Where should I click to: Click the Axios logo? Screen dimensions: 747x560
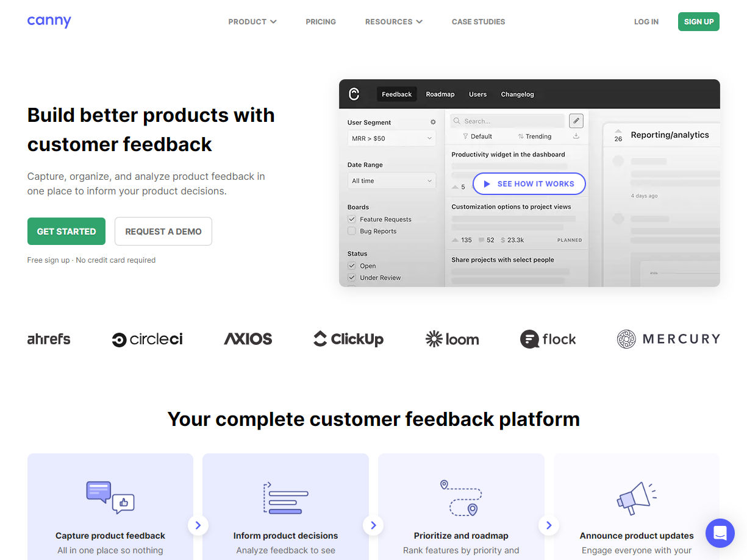click(x=248, y=339)
